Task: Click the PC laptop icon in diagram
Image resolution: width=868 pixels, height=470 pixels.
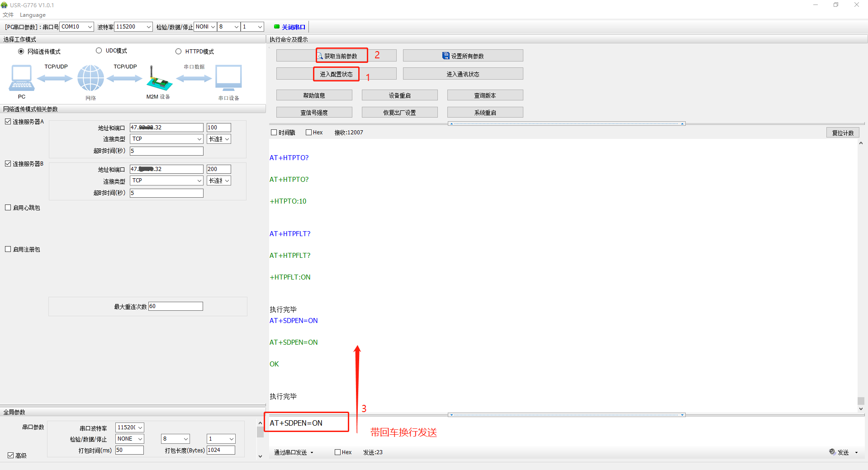Action: point(21,78)
